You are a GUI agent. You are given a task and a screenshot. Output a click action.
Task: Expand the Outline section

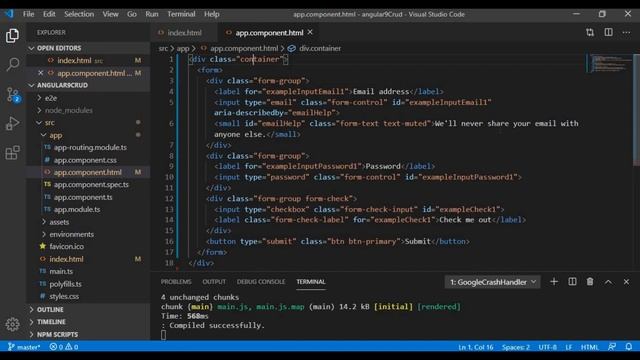[x=88, y=310]
